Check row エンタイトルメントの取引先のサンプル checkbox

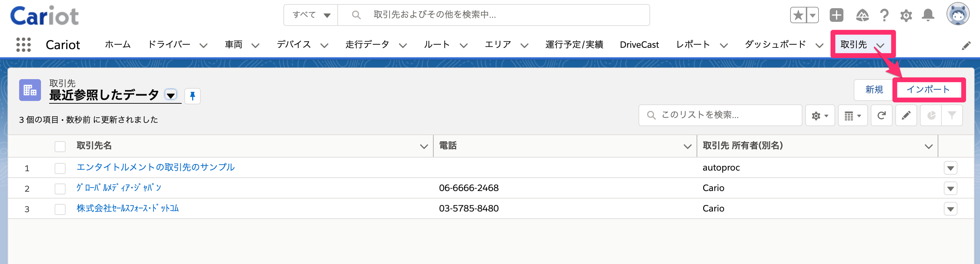[60, 168]
